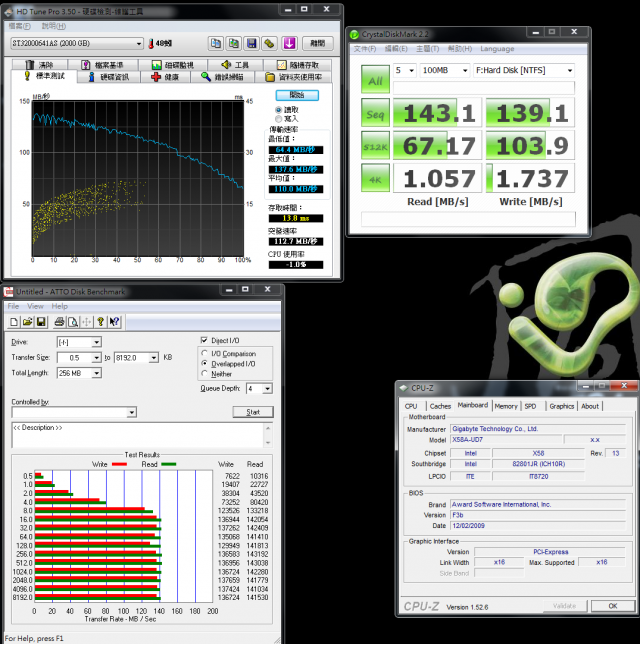Screen dimensions: 640x645
Task: Select the I/O Comparison radio button
Action: (204, 353)
